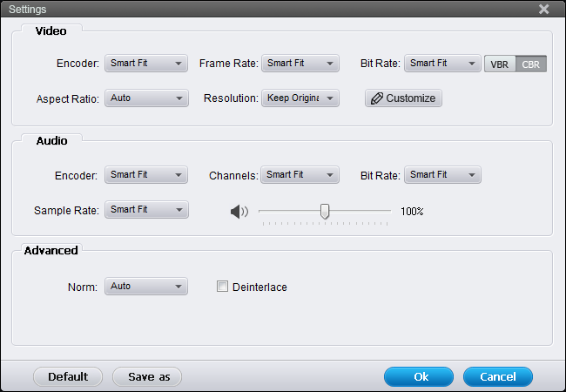Switch bit rate mode to CBR
Image resolution: width=566 pixels, height=392 pixels.
(530, 64)
